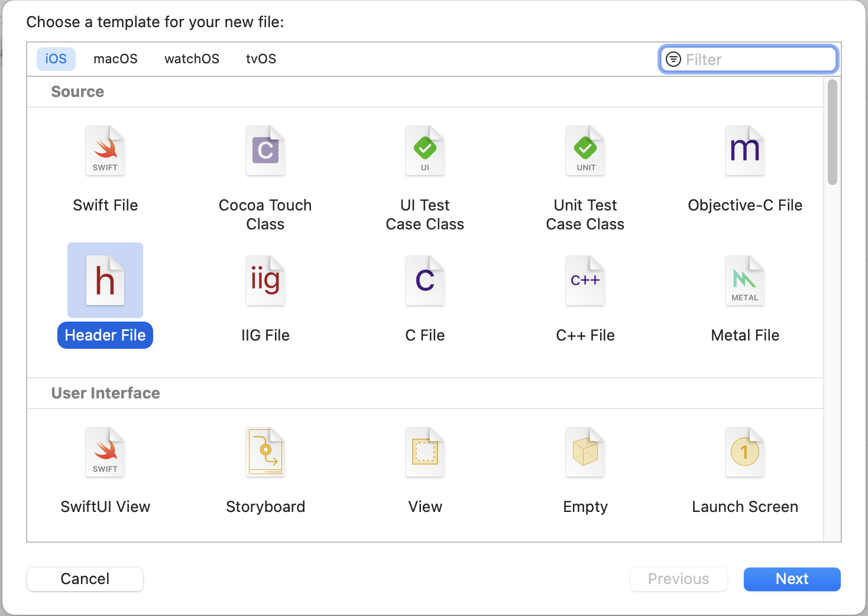
Task: Click the 'Launch Screen' label
Action: (x=745, y=507)
